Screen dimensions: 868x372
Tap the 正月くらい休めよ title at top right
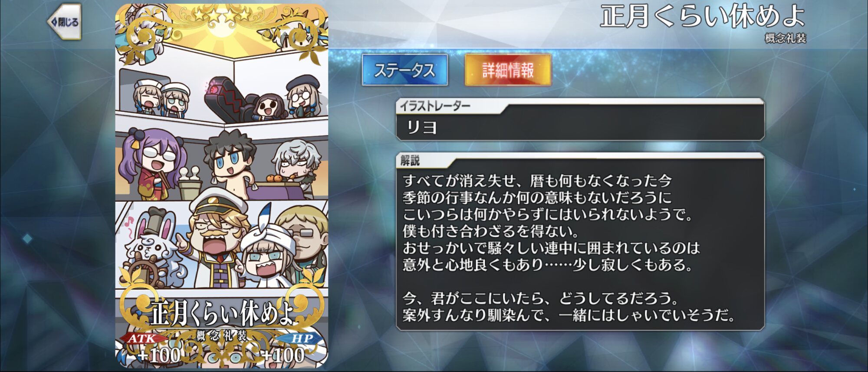pos(702,16)
